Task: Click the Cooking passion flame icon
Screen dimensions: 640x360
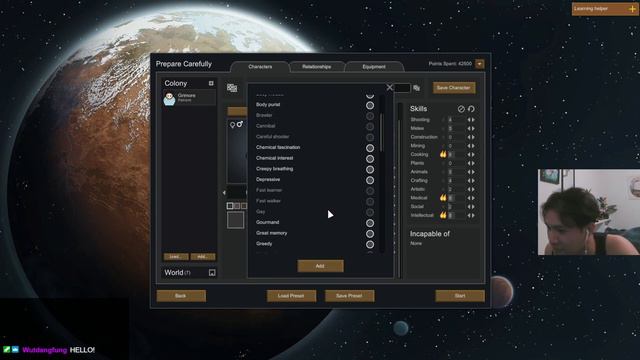Action: pos(443,154)
